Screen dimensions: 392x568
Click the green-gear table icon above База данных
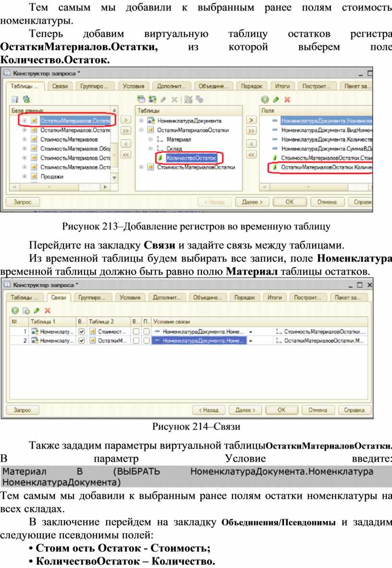click(26, 99)
